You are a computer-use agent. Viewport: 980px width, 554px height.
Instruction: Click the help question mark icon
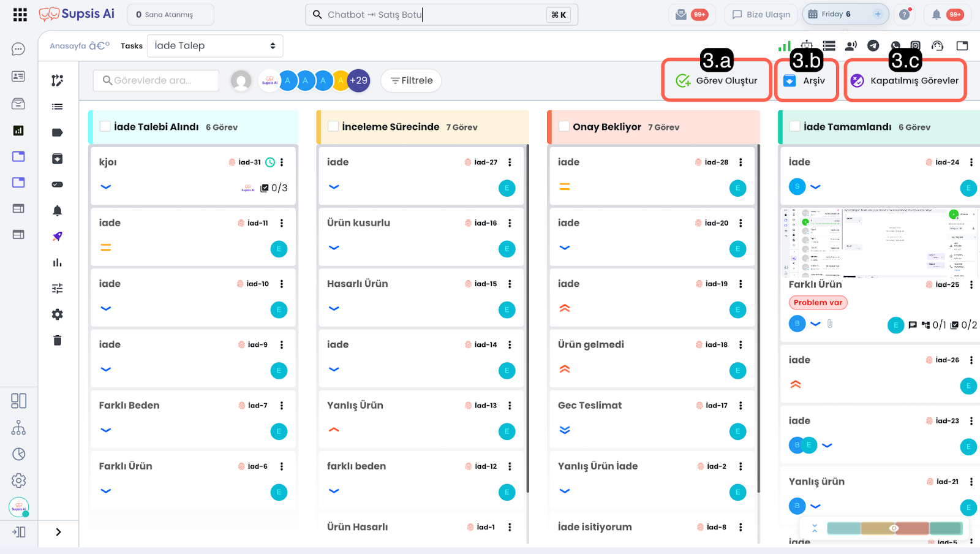pyautogui.click(x=904, y=15)
